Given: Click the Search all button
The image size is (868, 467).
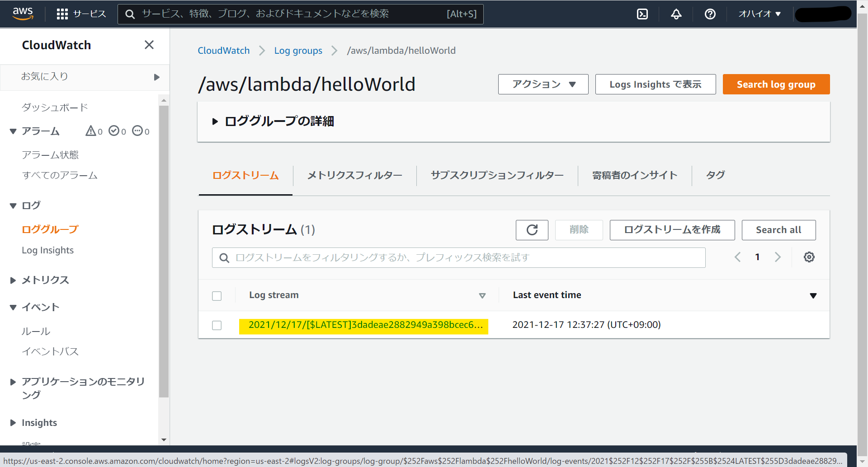Looking at the screenshot, I should (778, 230).
